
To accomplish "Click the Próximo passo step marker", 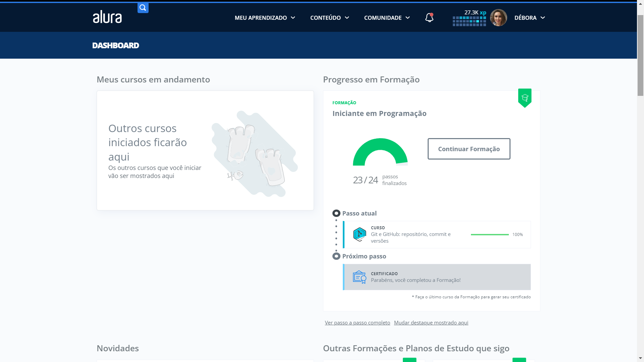I will [336, 256].
